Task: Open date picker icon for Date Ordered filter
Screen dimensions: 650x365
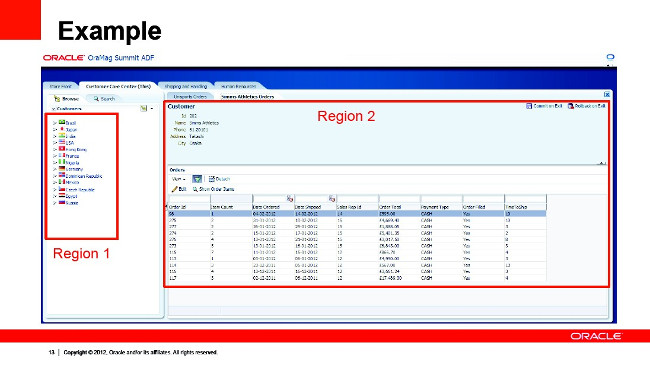Action: click(290, 199)
